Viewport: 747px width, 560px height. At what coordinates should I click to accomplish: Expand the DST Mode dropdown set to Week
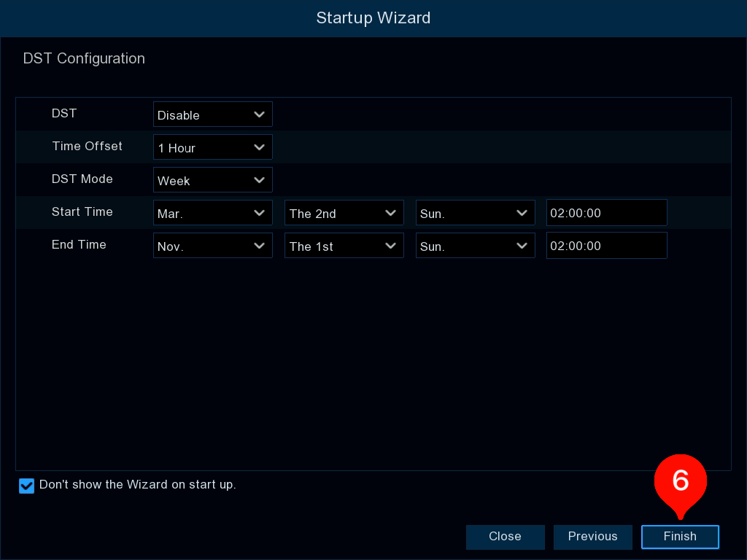point(212,180)
